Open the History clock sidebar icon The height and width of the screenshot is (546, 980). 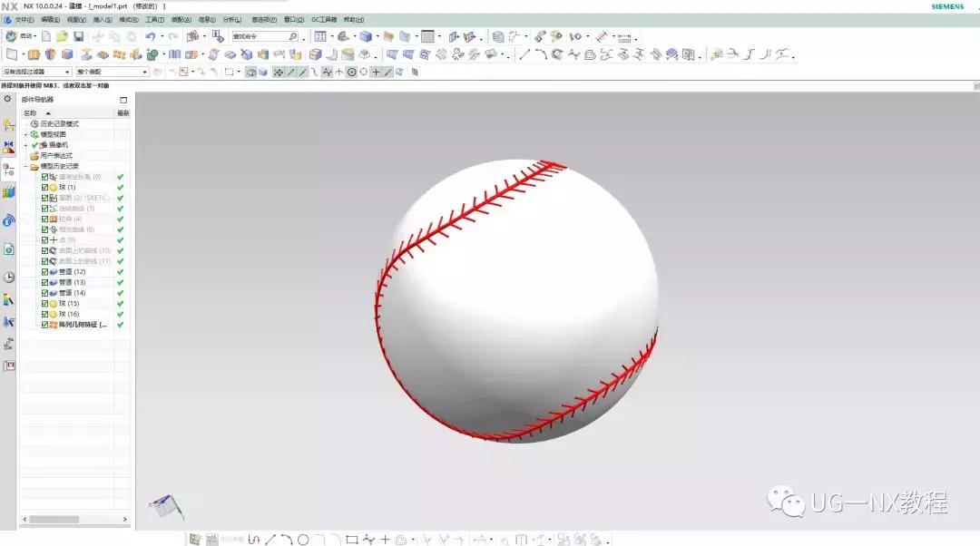point(8,277)
